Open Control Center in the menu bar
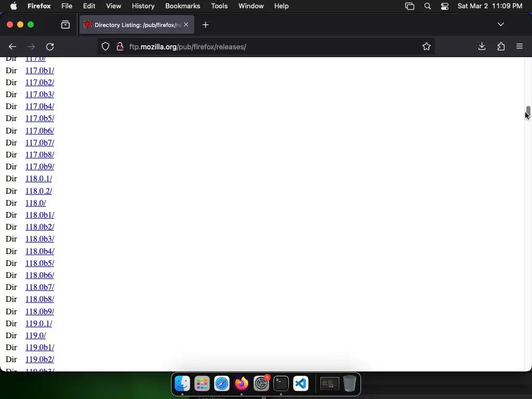This screenshot has width=532, height=399. click(445, 6)
